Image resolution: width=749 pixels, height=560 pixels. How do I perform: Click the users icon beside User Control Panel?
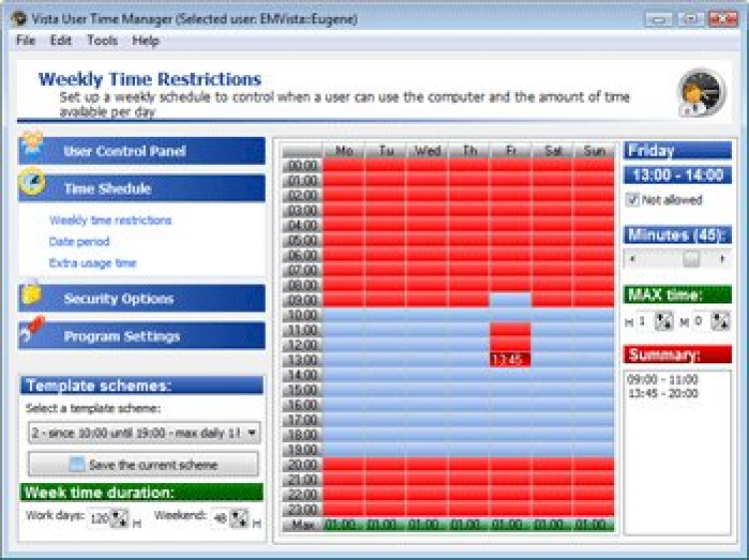(x=32, y=145)
